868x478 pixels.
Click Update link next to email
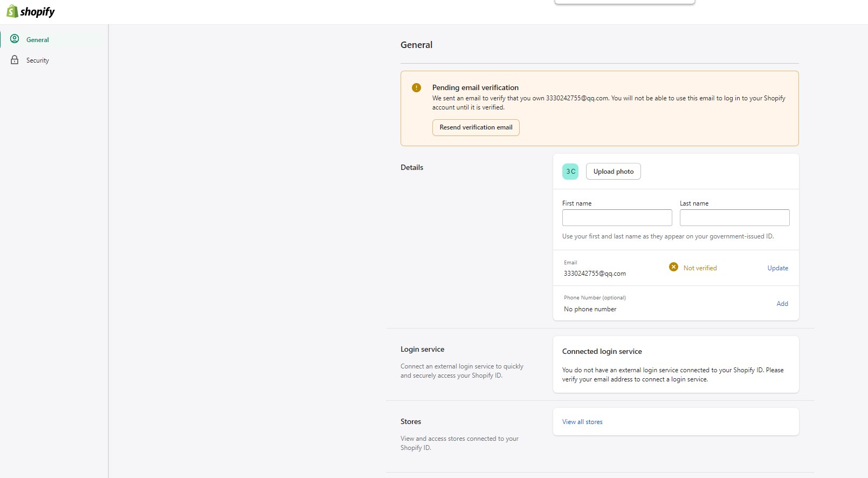click(777, 268)
